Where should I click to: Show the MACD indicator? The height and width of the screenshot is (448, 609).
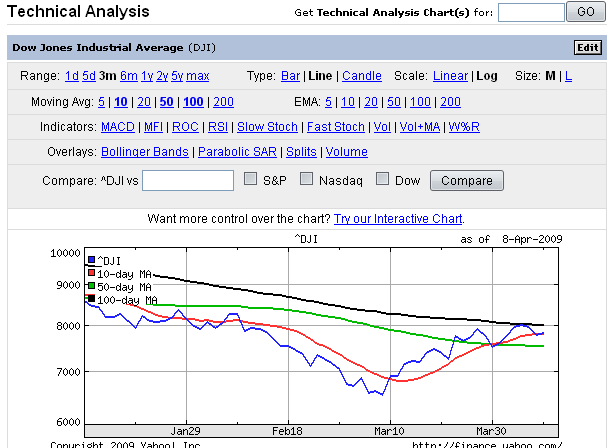[118, 127]
